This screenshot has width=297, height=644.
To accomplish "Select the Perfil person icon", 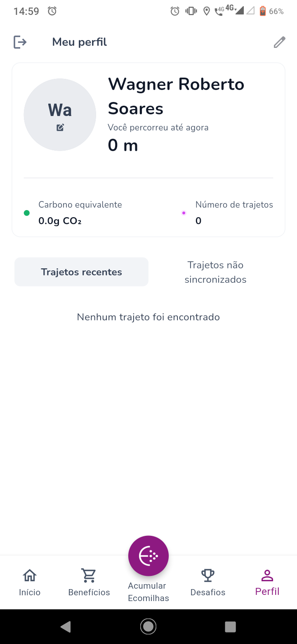I will point(267,575).
